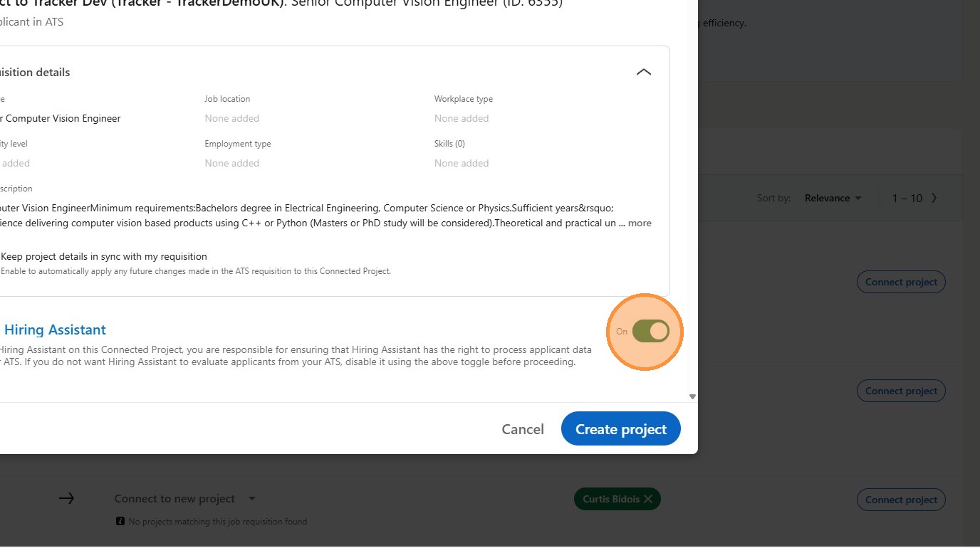Open the Connect to new project dropdown
The width and height of the screenshot is (980, 548).
tap(252, 499)
